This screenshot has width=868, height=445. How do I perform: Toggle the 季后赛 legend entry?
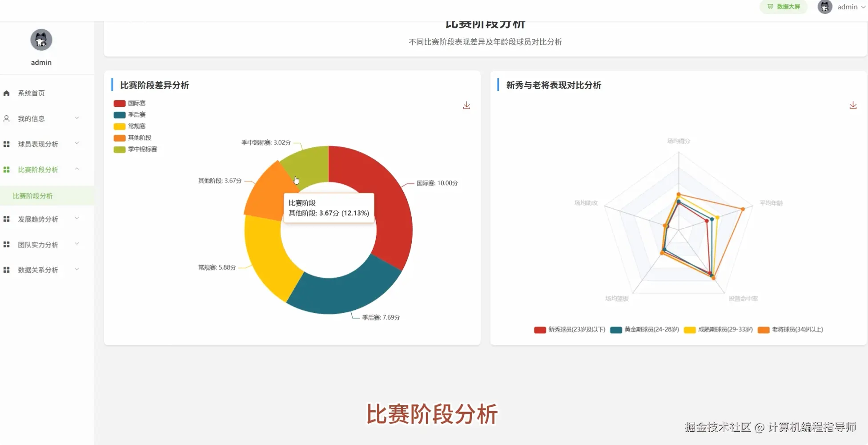click(129, 115)
